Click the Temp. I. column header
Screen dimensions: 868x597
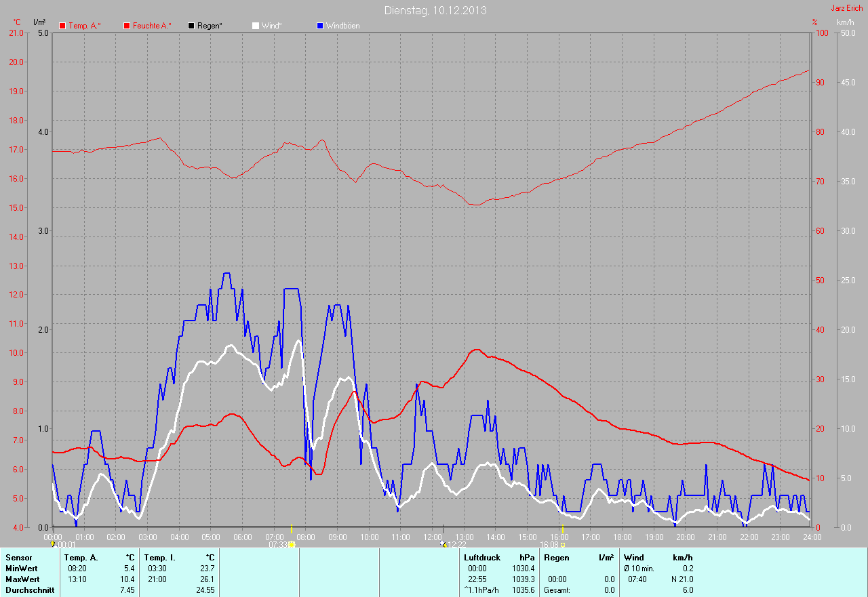pyautogui.click(x=159, y=558)
